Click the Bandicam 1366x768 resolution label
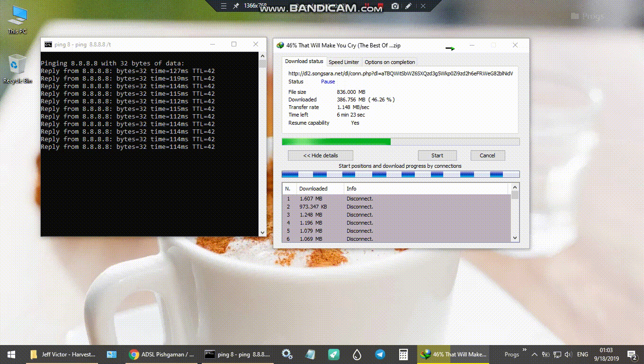 click(x=255, y=6)
